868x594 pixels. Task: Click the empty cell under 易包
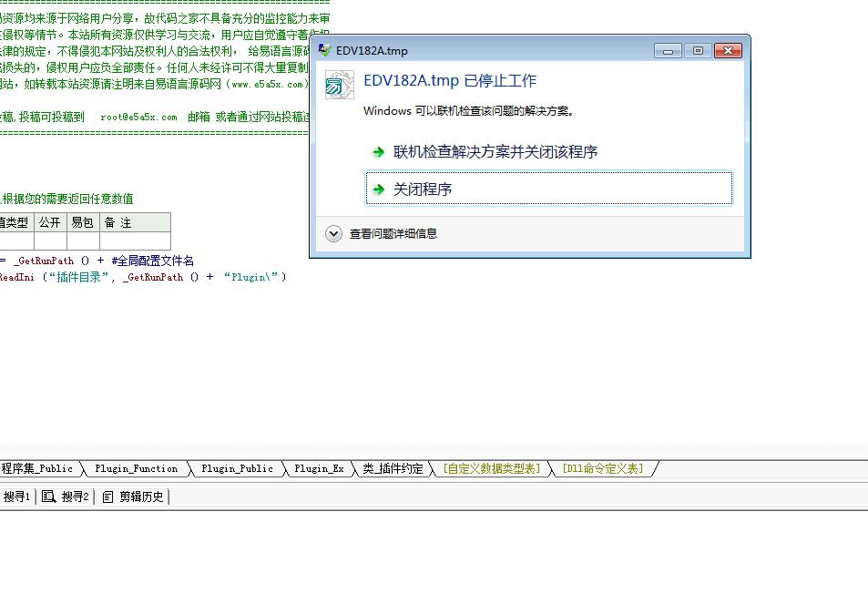(83, 241)
